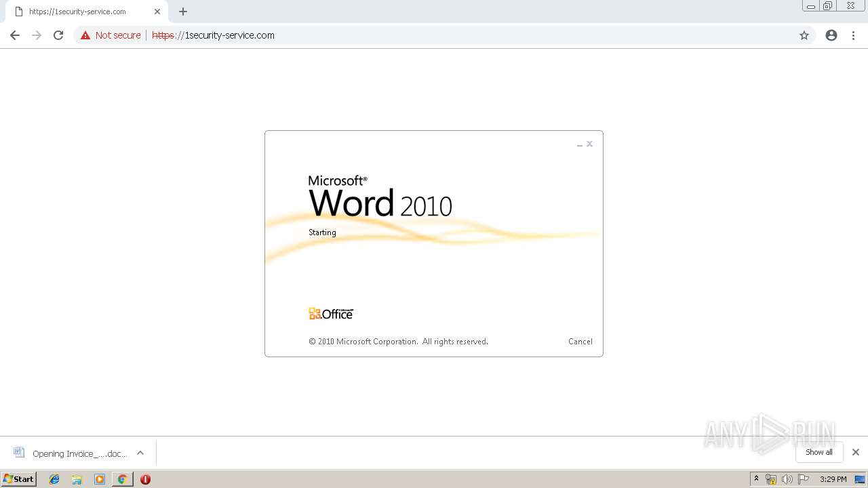Viewport: 868px width, 488px height.
Task: Open the Windows Start menu
Action: [x=19, y=479]
